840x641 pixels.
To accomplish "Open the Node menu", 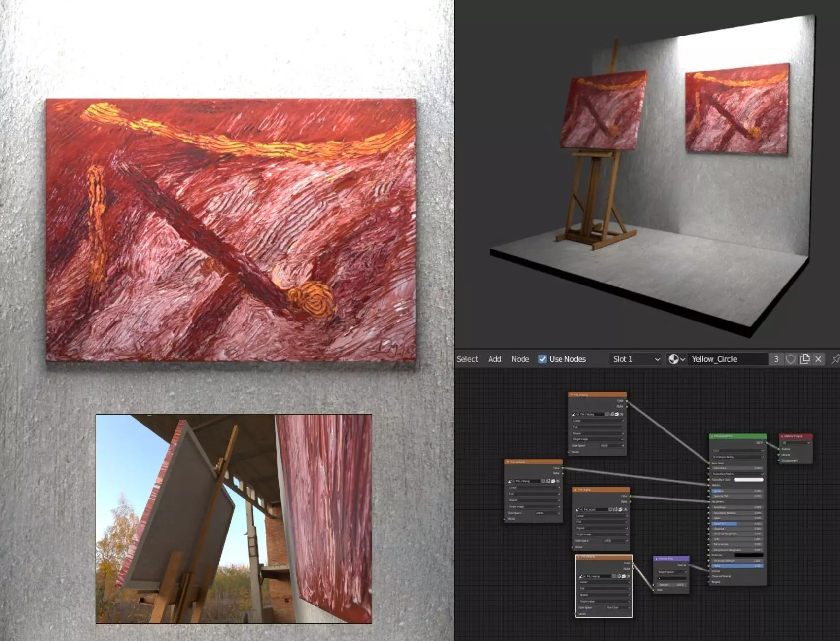I will [520, 359].
